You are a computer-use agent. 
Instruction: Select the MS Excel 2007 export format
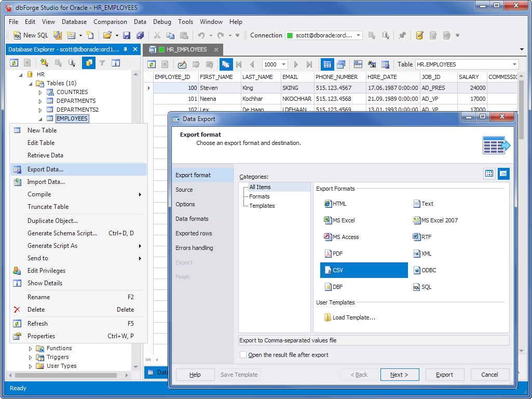(x=435, y=220)
